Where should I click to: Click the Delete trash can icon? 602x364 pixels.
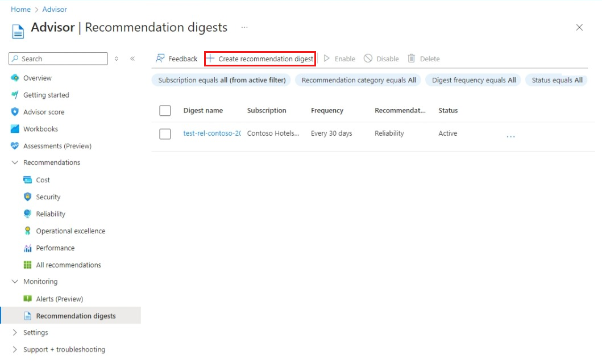click(x=412, y=58)
